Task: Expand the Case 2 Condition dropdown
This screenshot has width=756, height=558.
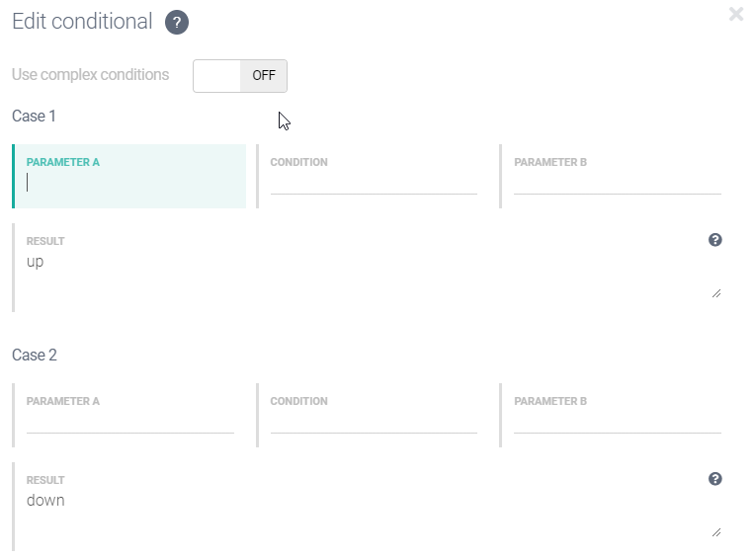Action: click(374, 422)
